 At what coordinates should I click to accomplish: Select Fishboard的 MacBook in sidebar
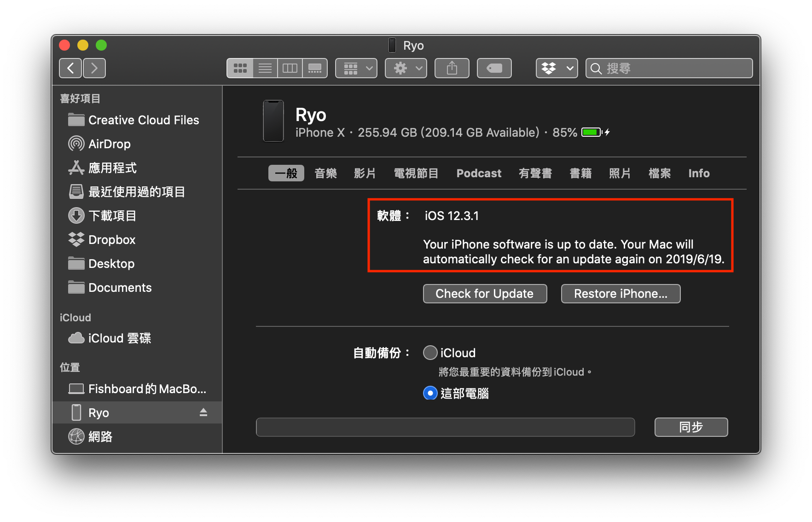coord(137,389)
